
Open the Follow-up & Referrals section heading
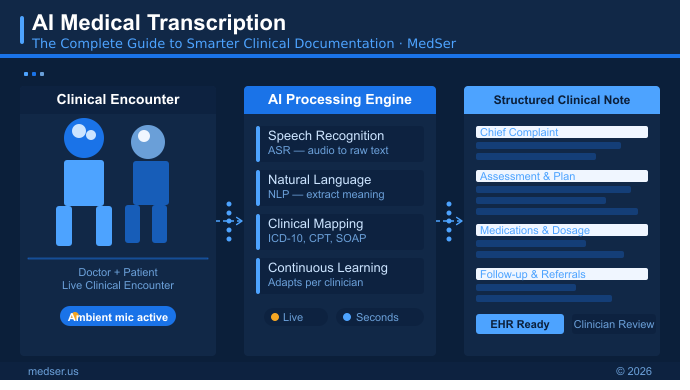click(x=562, y=274)
